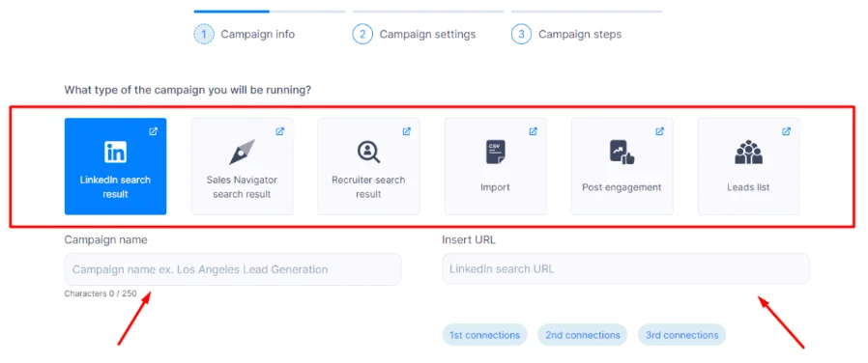Toggle the 1st connections filter chip
Image resolution: width=868 pixels, height=363 pixels.
(x=484, y=335)
